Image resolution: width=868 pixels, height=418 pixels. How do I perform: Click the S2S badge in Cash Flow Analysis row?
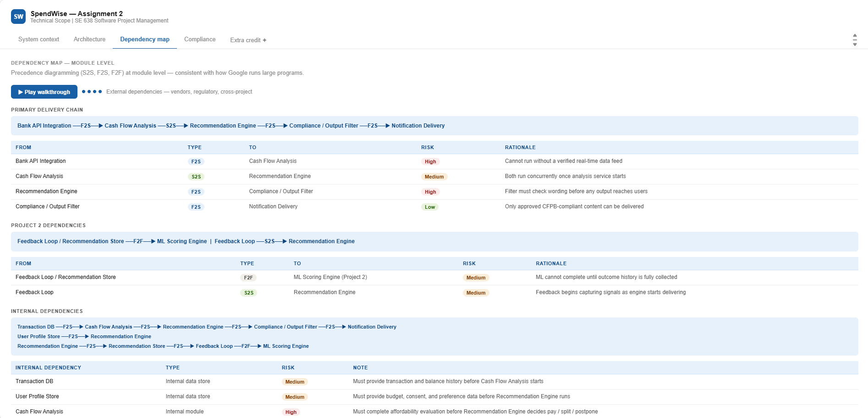click(x=196, y=177)
